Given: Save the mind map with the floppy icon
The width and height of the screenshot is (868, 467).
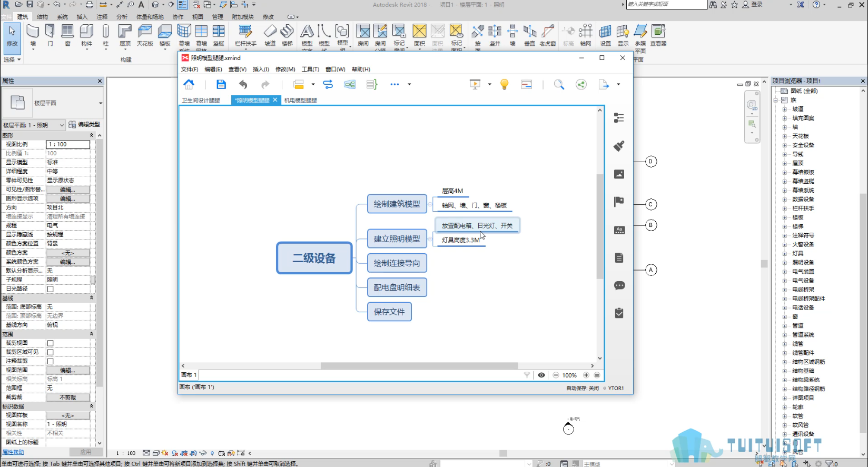Looking at the screenshot, I should (221, 84).
